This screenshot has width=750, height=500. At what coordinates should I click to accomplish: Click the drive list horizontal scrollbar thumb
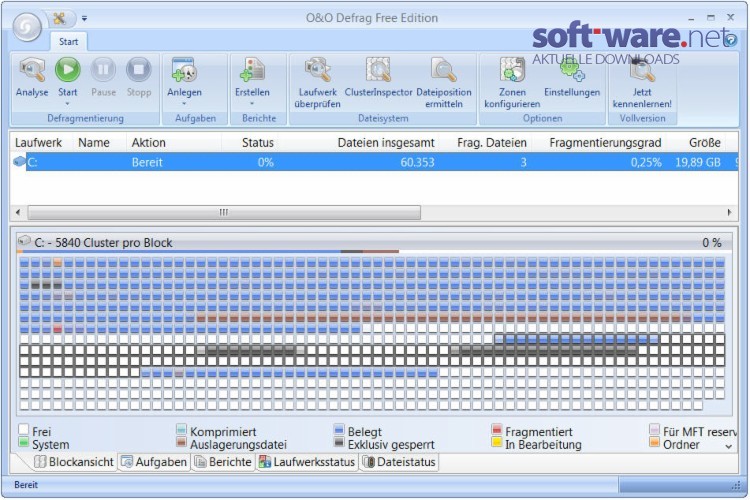click(224, 212)
